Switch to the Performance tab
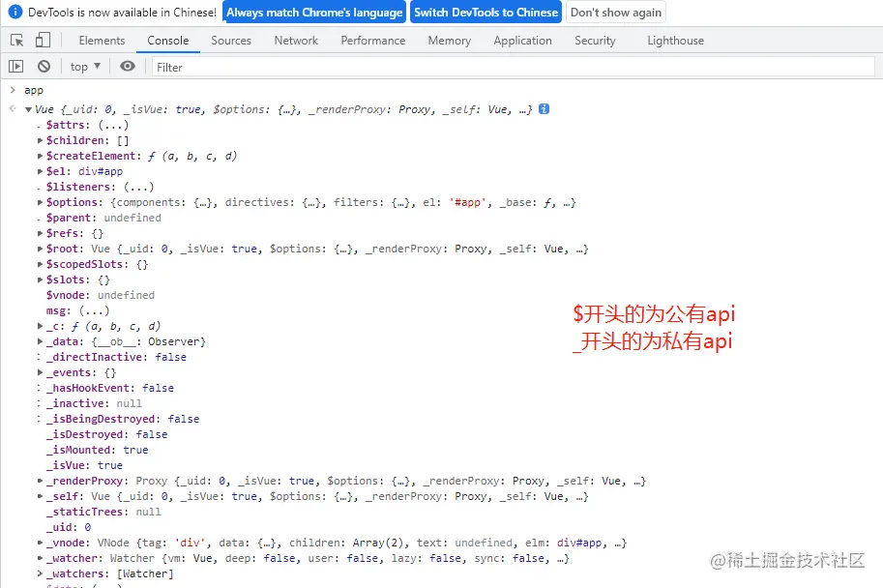The width and height of the screenshot is (883, 588). [372, 41]
